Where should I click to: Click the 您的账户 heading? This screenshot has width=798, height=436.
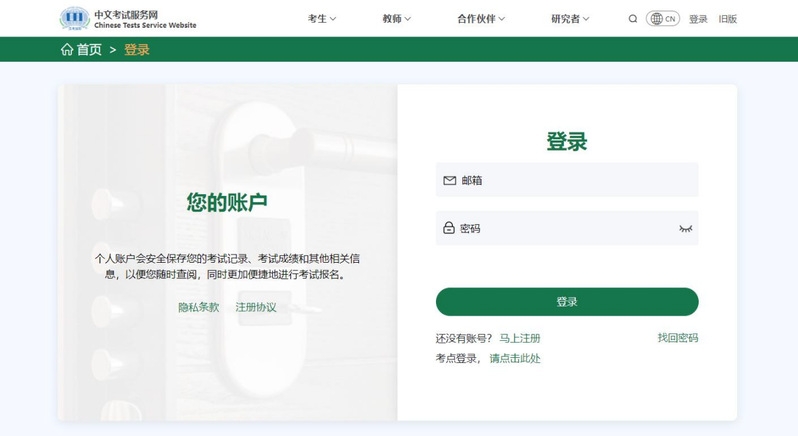click(226, 202)
